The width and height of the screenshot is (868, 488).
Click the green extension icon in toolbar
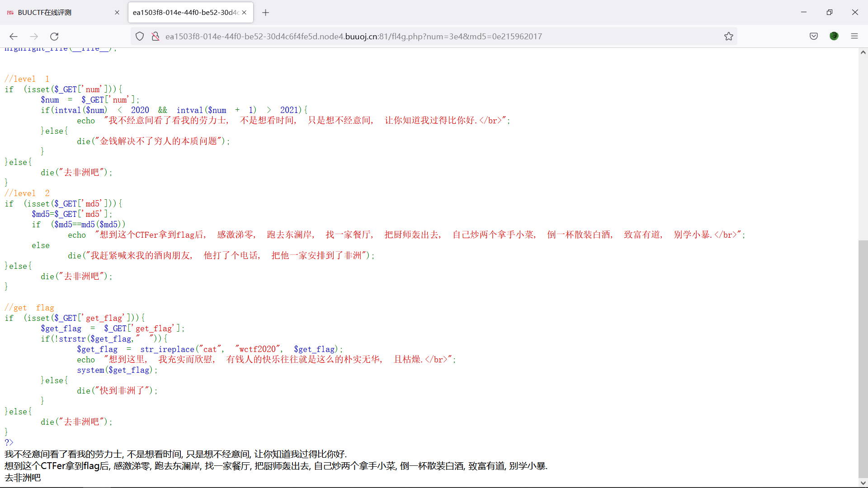coord(834,36)
